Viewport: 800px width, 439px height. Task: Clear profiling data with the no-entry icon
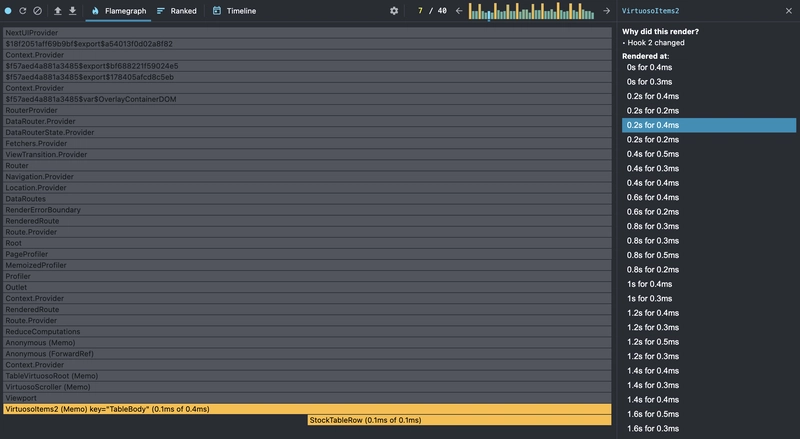pos(37,11)
